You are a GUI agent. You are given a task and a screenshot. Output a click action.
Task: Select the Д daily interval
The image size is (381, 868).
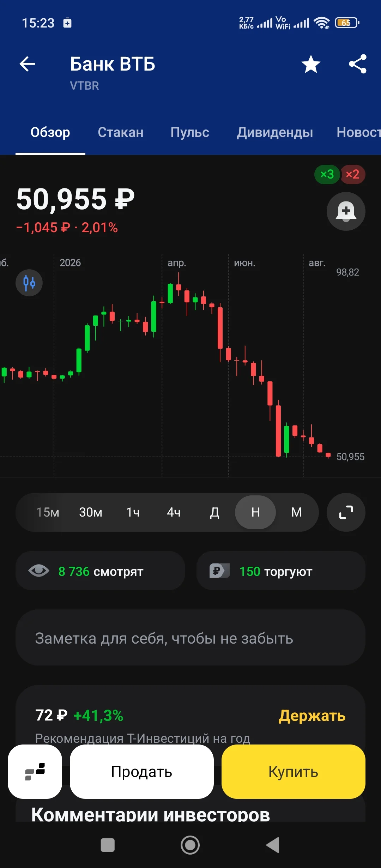point(214,512)
